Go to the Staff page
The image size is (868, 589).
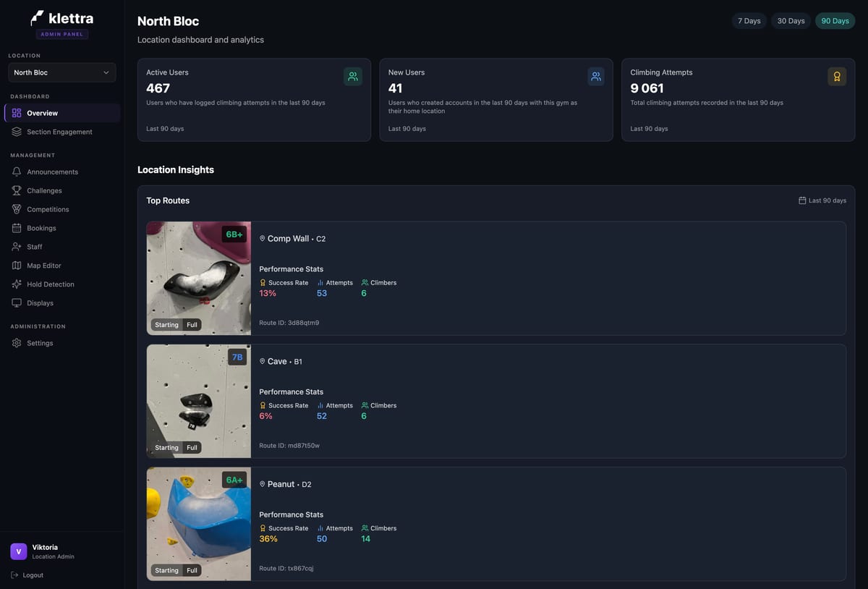62,247
